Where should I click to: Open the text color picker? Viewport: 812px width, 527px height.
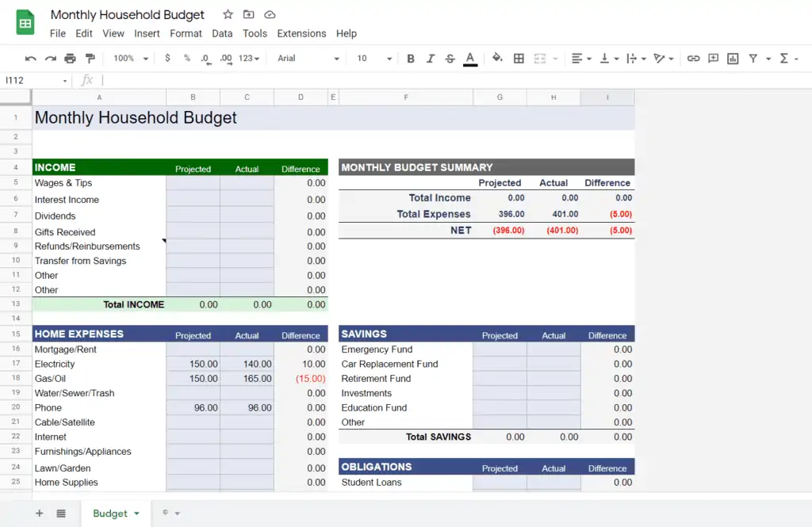click(x=469, y=58)
